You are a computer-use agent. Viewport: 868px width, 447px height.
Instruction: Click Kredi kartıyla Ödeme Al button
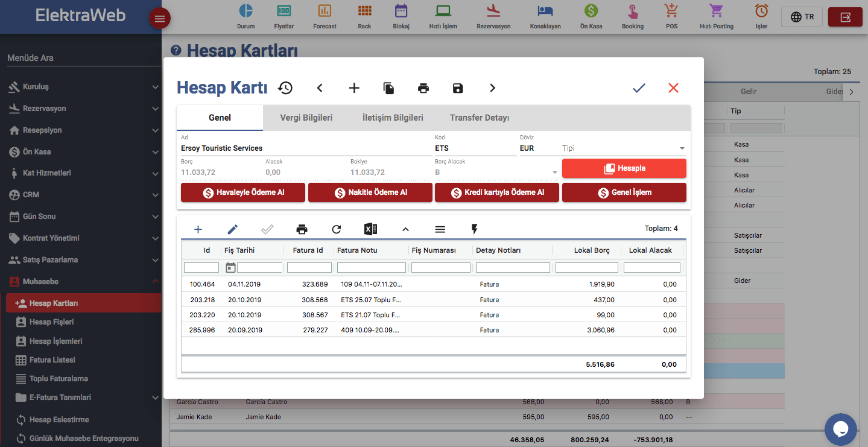[497, 192]
